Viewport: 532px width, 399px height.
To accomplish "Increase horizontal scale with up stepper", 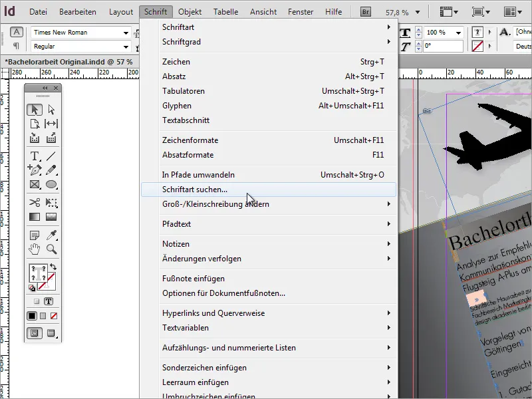I will click(x=419, y=30).
